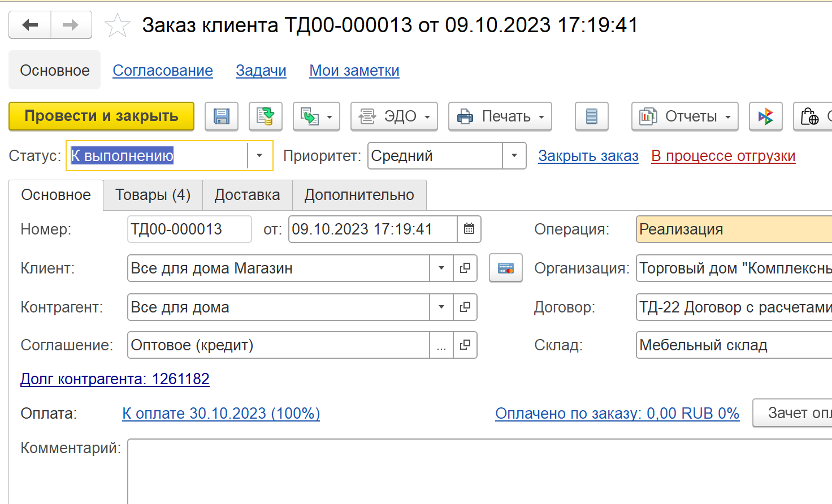Switch to the Товары (4) tab

(x=153, y=195)
